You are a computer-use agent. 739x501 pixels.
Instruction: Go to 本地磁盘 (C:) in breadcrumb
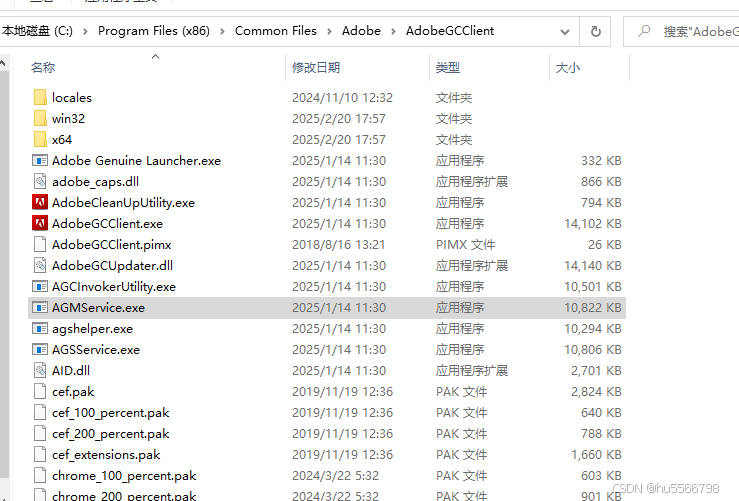(37, 31)
